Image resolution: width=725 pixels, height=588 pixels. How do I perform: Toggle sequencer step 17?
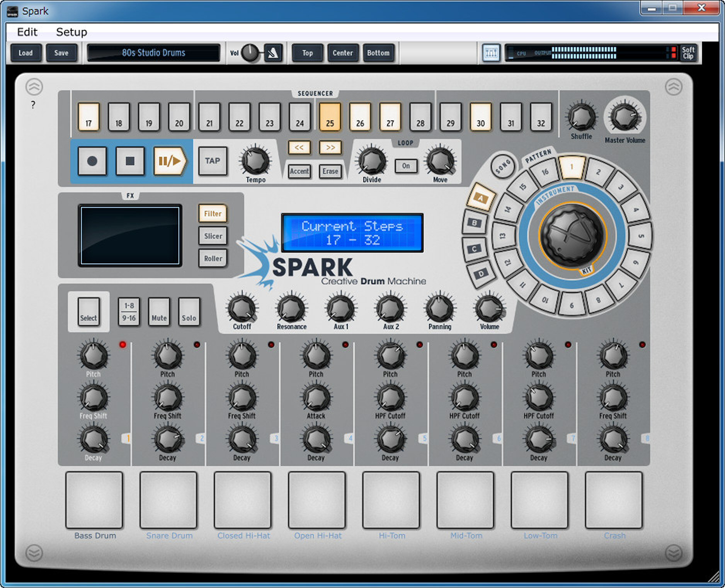pyautogui.click(x=88, y=117)
